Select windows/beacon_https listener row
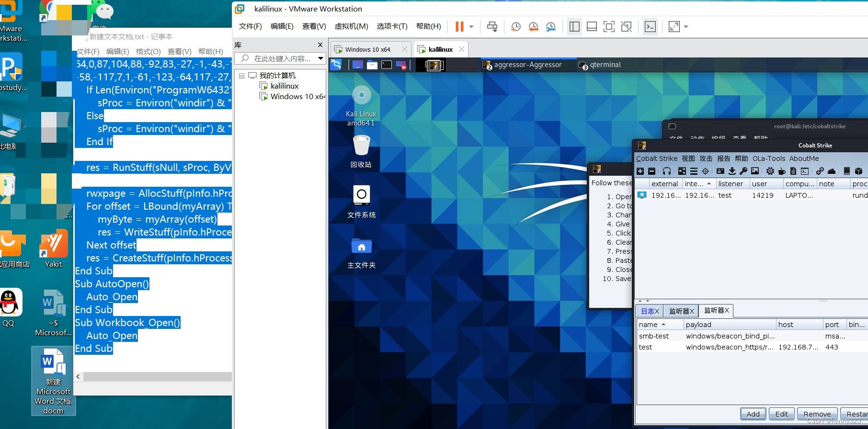 pos(752,347)
